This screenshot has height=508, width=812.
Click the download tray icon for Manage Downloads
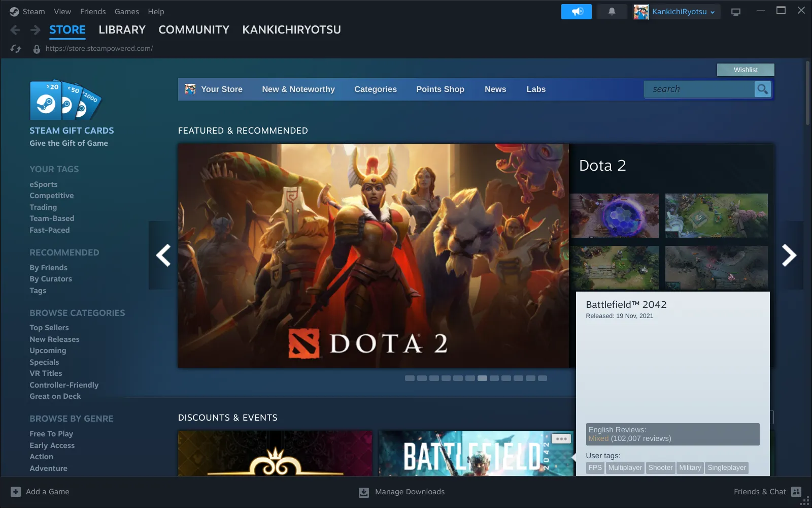coord(364,492)
